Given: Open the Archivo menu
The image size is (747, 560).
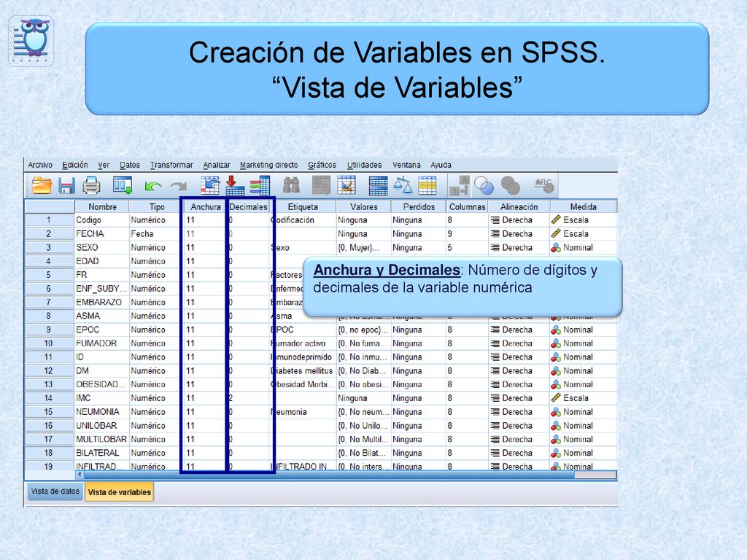Looking at the screenshot, I should pyautogui.click(x=40, y=165).
